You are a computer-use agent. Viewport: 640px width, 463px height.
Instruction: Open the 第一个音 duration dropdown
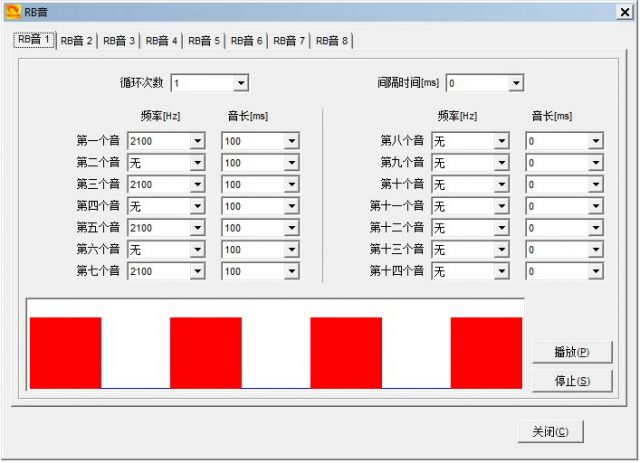(291, 141)
